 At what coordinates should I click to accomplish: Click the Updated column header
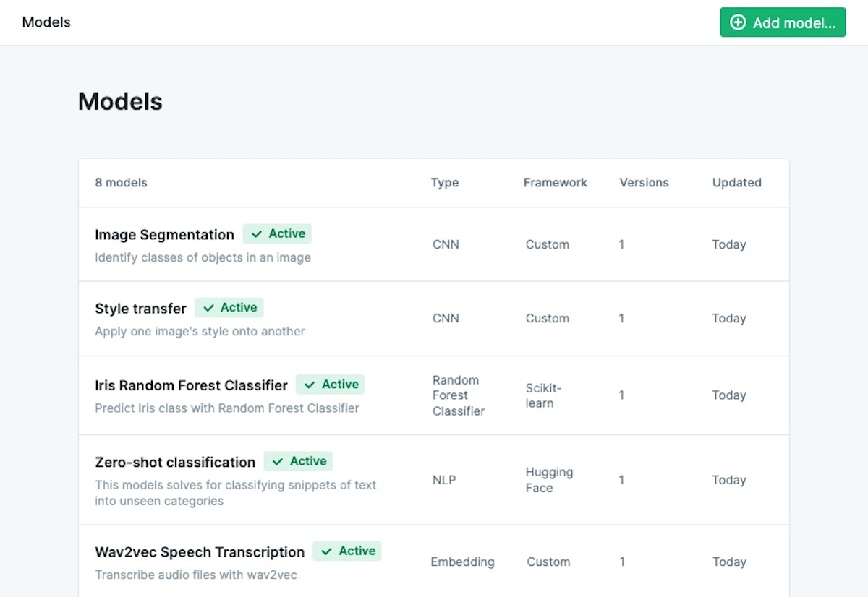point(737,183)
